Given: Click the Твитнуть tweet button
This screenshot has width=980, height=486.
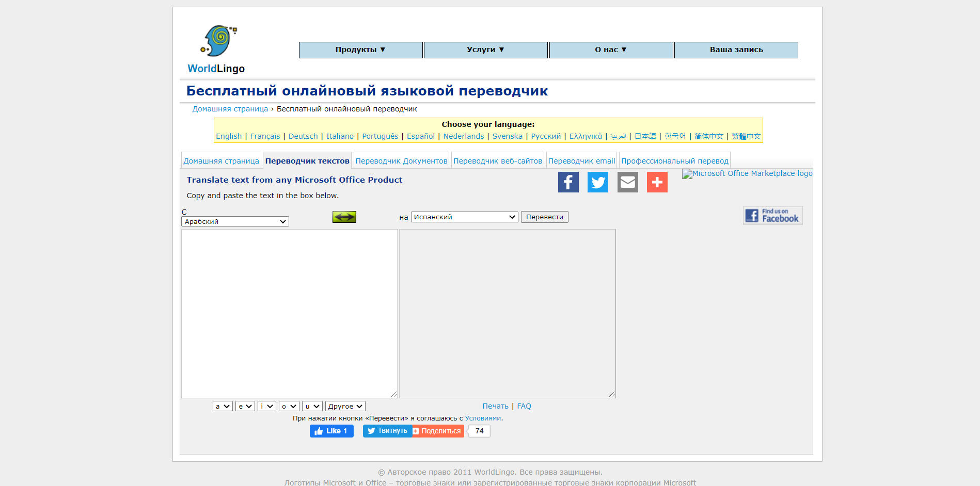Looking at the screenshot, I should coord(387,431).
